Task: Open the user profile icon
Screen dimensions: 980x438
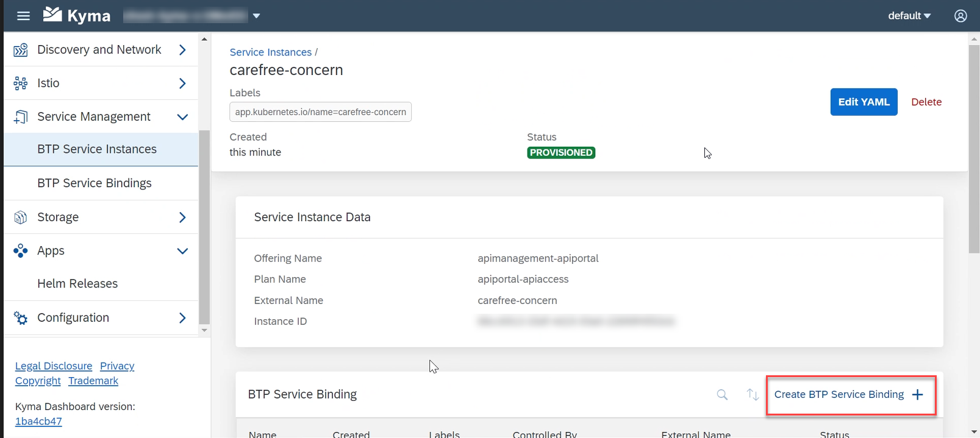Action: 960,16
